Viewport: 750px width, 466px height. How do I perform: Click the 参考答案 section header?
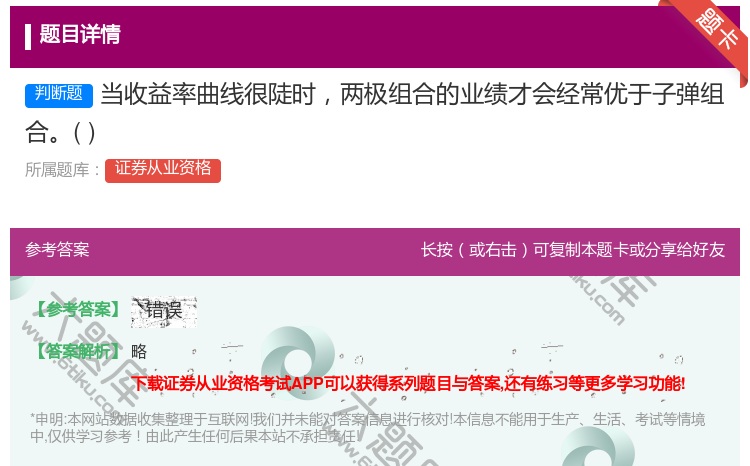(57, 250)
